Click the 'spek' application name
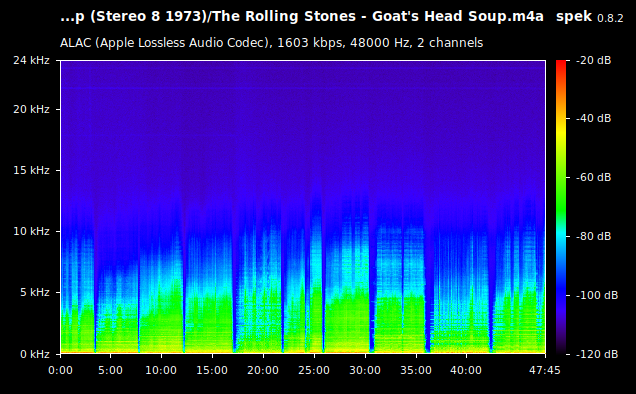 [x=574, y=17]
